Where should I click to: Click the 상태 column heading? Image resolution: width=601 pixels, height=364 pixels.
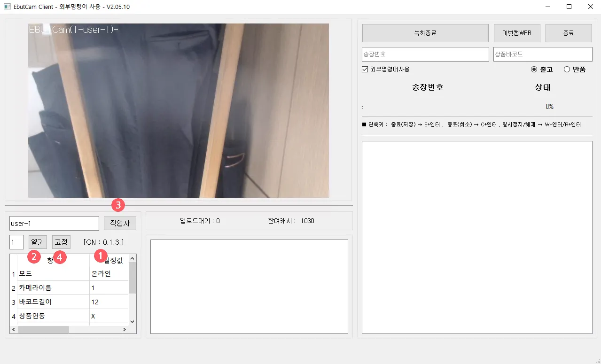point(543,87)
